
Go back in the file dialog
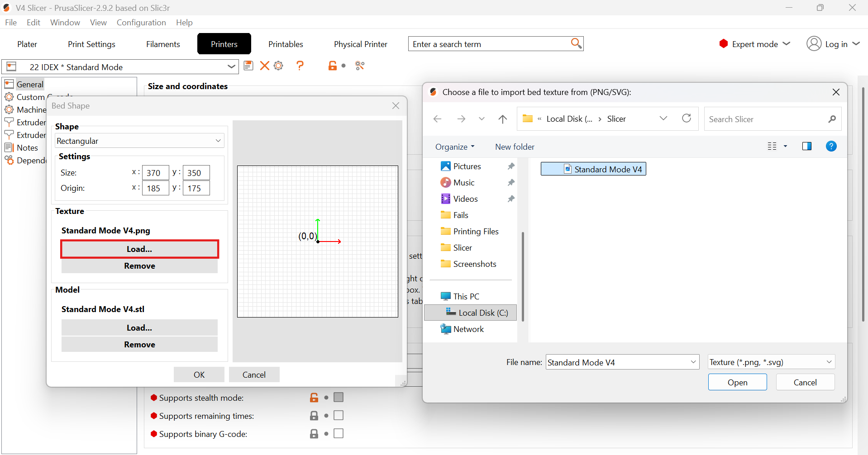(x=437, y=119)
